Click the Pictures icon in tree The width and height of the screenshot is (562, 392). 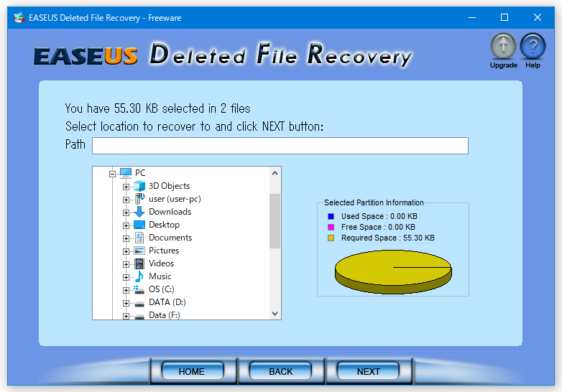pyautogui.click(x=139, y=251)
